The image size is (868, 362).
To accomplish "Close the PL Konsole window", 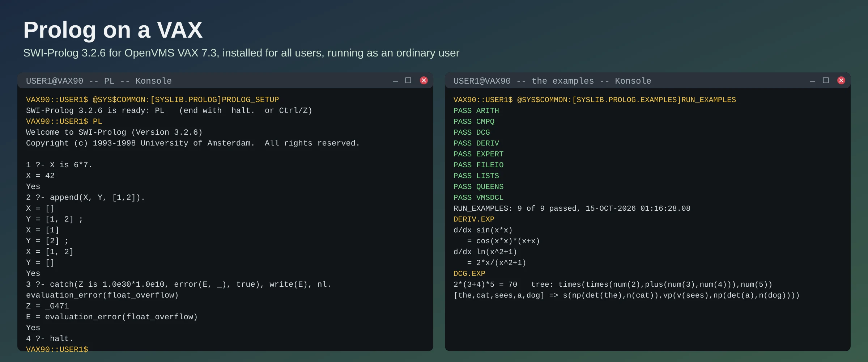I will pos(424,80).
